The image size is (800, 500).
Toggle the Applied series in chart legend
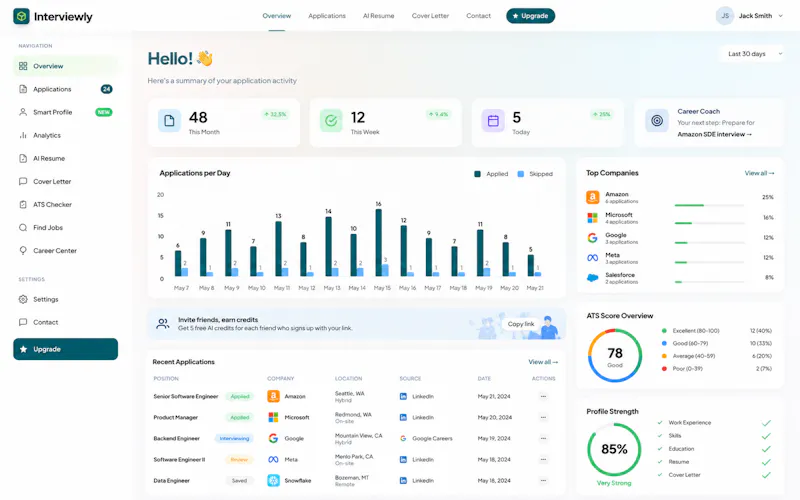pyautogui.click(x=491, y=174)
